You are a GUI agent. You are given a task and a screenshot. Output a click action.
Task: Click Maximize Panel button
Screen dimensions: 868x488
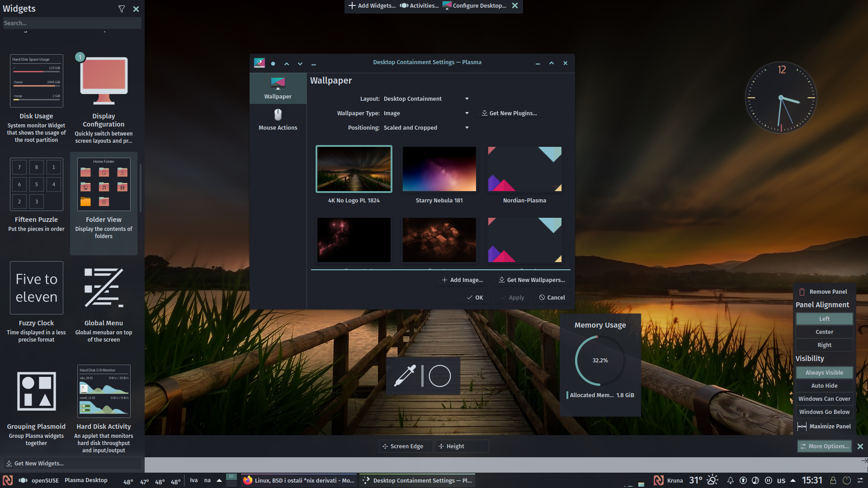pos(824,427)
